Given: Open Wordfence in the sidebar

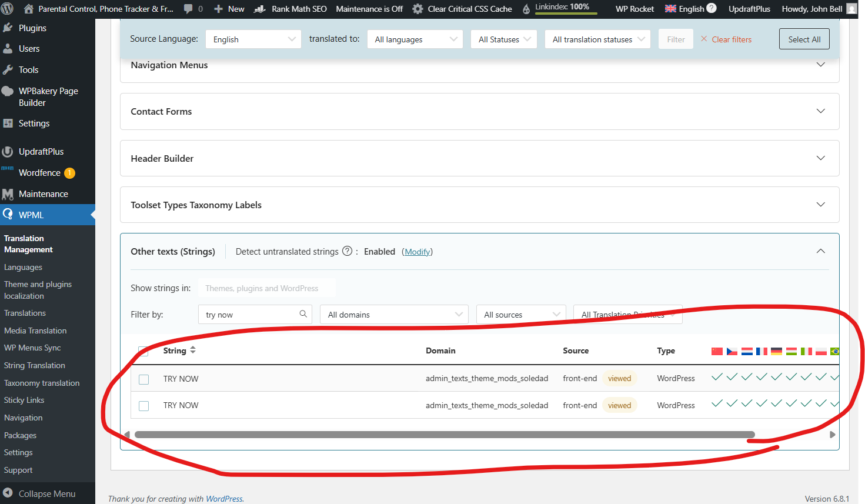Looking at the screenshot, I should (39, 173).
